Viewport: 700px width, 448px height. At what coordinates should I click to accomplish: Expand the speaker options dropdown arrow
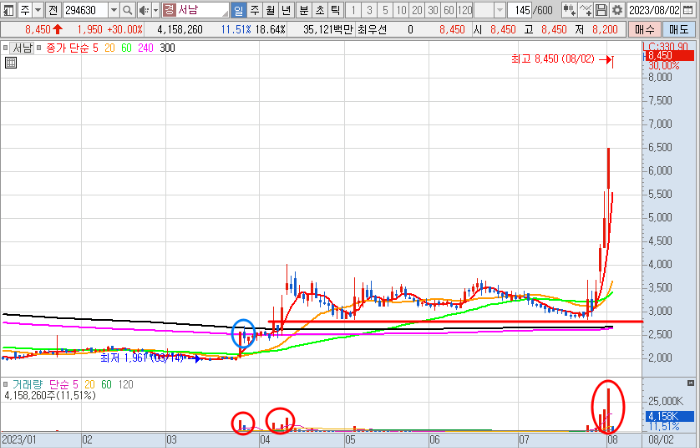tap(155, 10)
